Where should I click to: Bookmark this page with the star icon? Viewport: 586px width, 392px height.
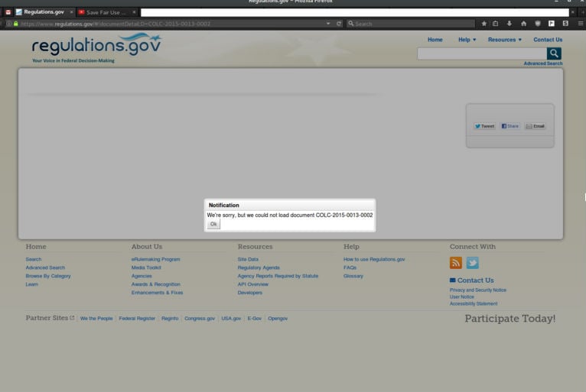coord(484,24)
